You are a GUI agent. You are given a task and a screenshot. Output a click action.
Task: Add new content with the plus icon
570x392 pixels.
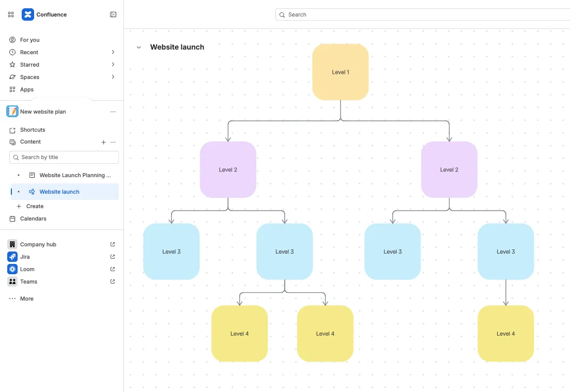[x=103, y=143]
